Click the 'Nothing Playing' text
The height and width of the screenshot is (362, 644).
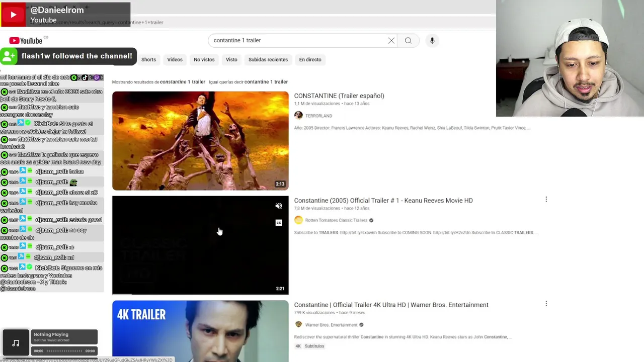pyautogui.click(x=51, y=334)
